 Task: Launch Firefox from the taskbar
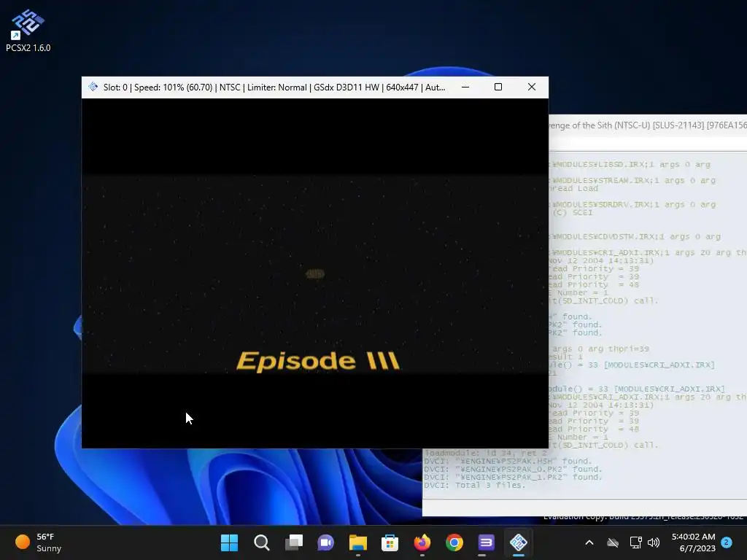click(x=422, y=542)
